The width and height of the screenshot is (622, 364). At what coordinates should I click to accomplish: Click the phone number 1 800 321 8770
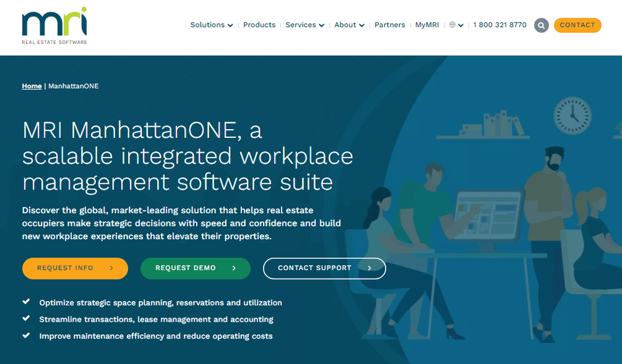click(x=499, y=25)
